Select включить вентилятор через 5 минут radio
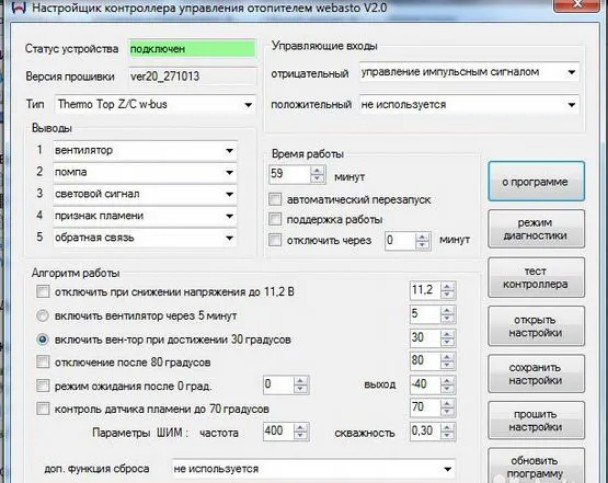The width and height of the screenshot is (608, 483). pyautogui.click(x=42, y=316)
